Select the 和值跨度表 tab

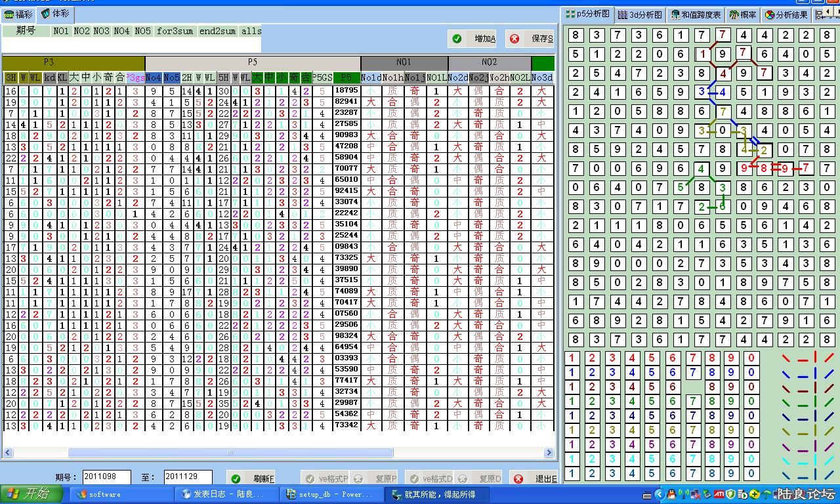[696, 14]
